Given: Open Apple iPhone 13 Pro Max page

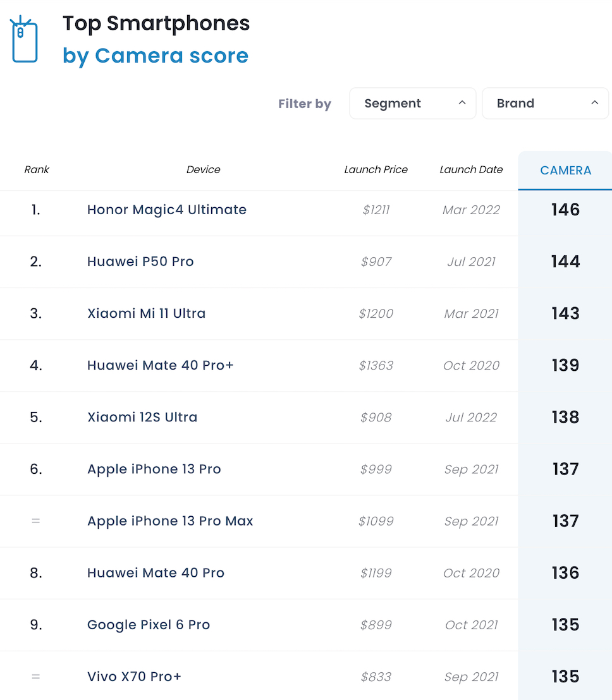Looking at the screenshot, I should coord(170,521).
